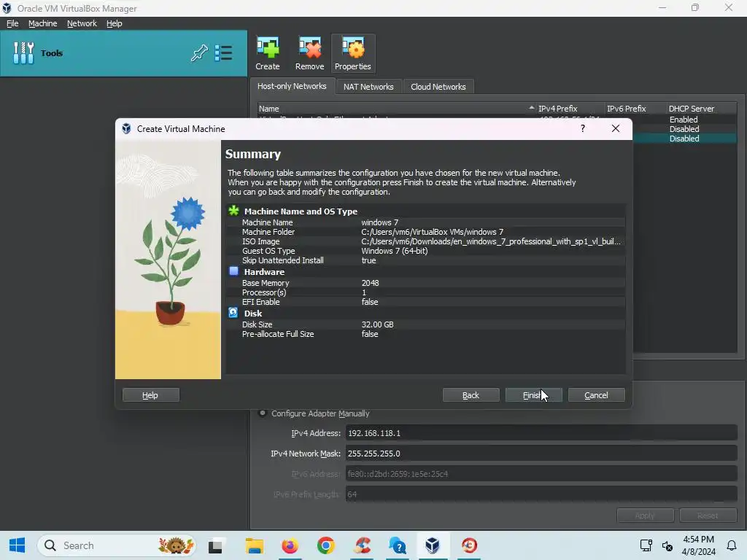
Task: Open the network Properties toolbar icon
Action: (352, 53)
